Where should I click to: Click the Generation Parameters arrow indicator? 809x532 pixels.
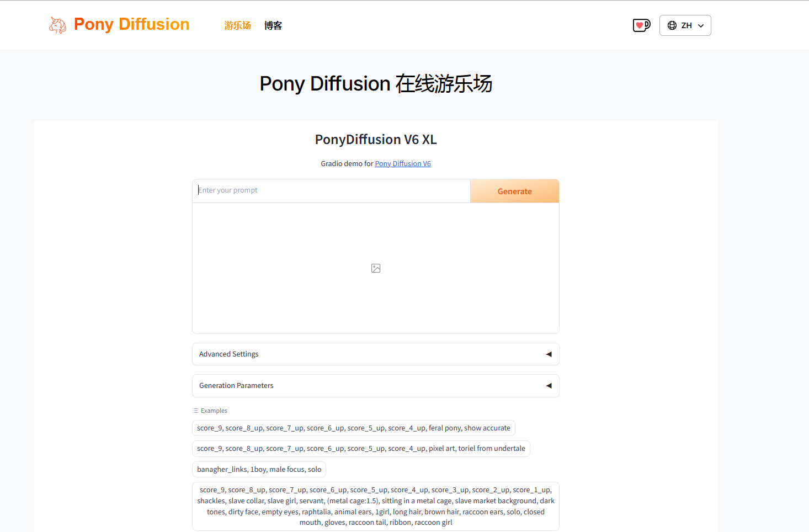pyautogui.click(x=549, y=386)
